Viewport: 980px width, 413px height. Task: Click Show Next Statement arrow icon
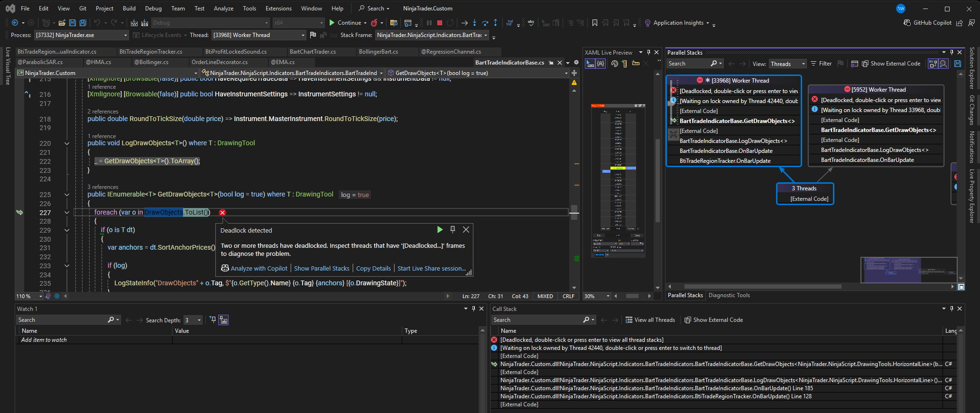[x=464, y=23]
